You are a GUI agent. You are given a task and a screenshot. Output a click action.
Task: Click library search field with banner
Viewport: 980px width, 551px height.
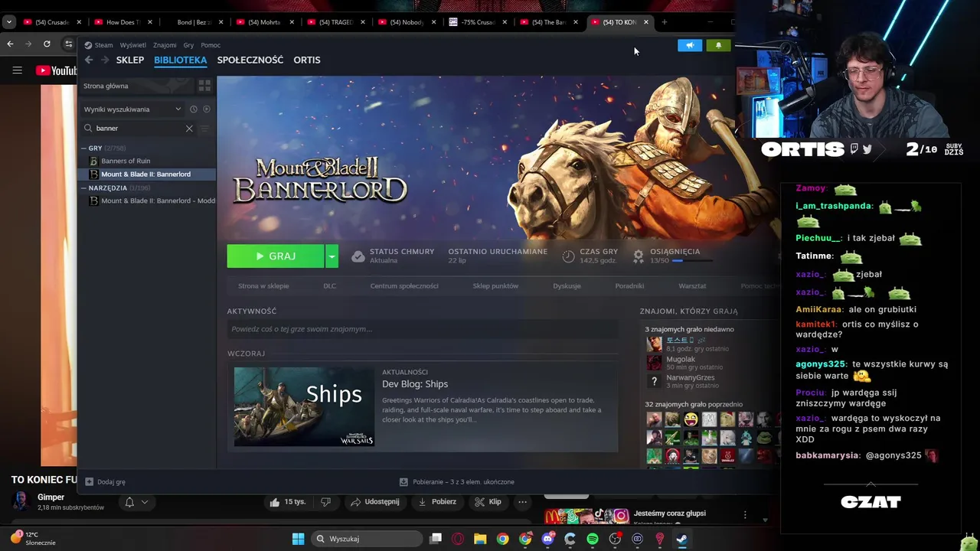coord(138,128)
